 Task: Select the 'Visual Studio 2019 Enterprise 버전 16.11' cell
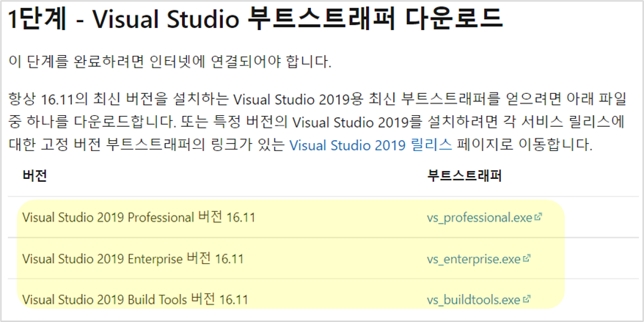click(133, 259)
